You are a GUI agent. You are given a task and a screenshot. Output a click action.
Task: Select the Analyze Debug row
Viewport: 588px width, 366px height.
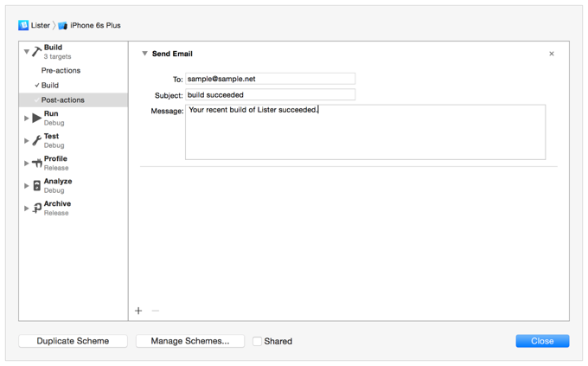tap(73, 185)
